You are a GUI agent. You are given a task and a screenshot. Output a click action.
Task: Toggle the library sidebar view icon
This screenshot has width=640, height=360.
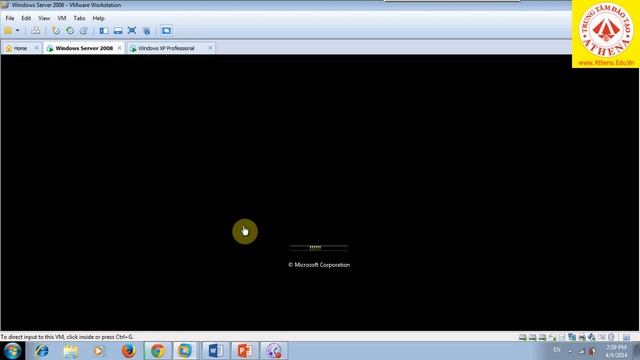click(104, 31)
